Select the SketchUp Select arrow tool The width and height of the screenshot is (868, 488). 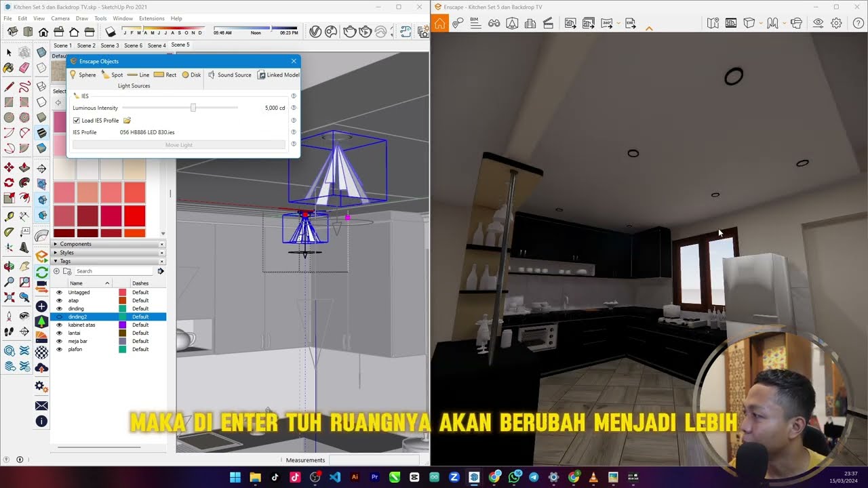(9, 53)
